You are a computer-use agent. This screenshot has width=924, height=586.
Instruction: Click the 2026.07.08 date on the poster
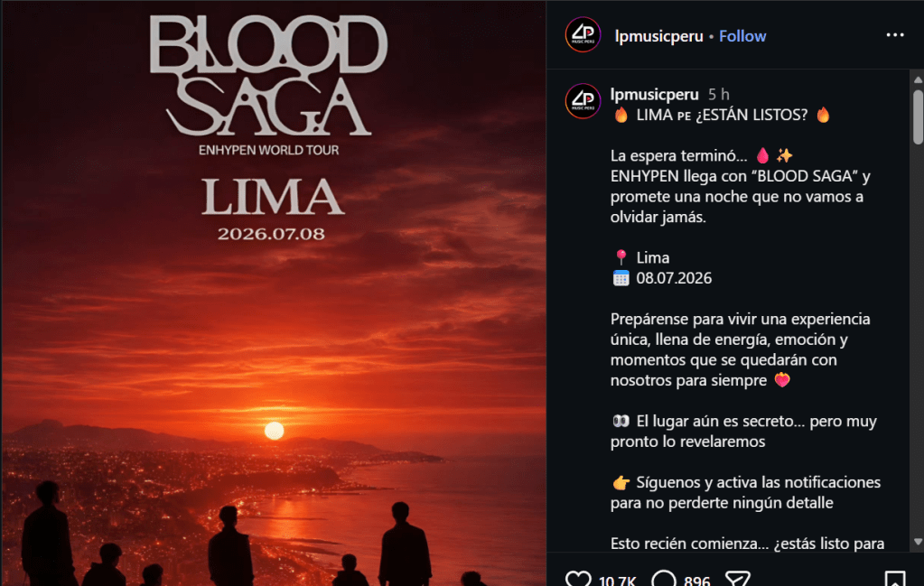[x=271, y=234]
